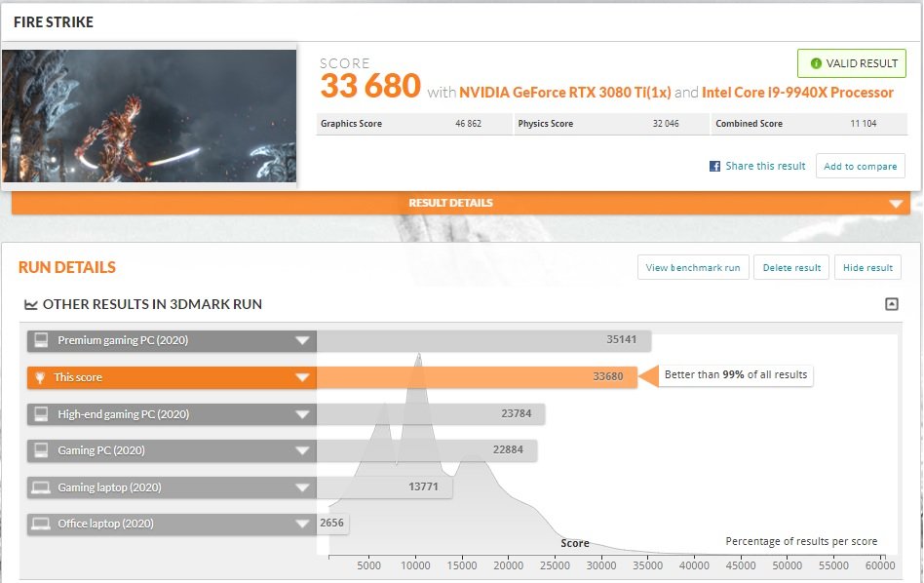The image size is (924, 583).
Task: Expand the Result Details arrow on orange bar
Action: pyautogui.click(x=896, y=204)
